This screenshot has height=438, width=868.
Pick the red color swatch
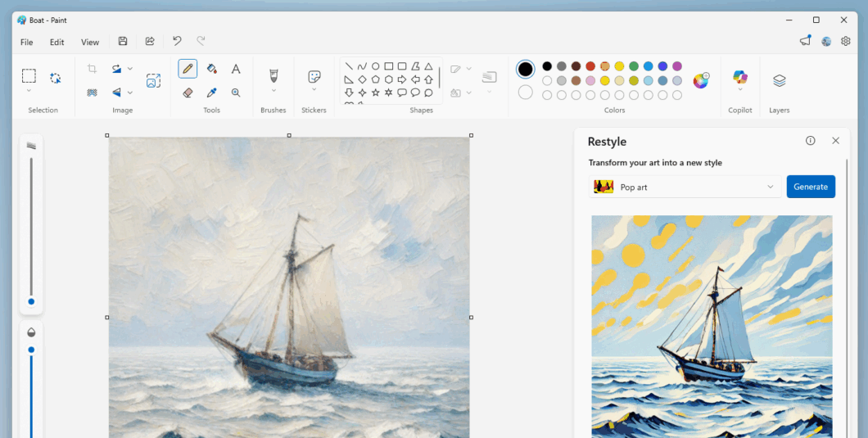click(x=590, y=66)
